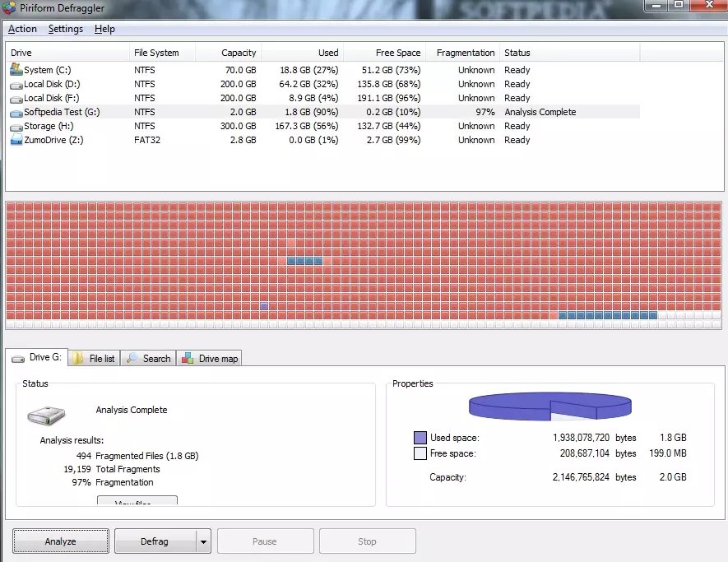Sort by the Status column header
This screenshot has width=728, height=562.
tap(570, 53)
